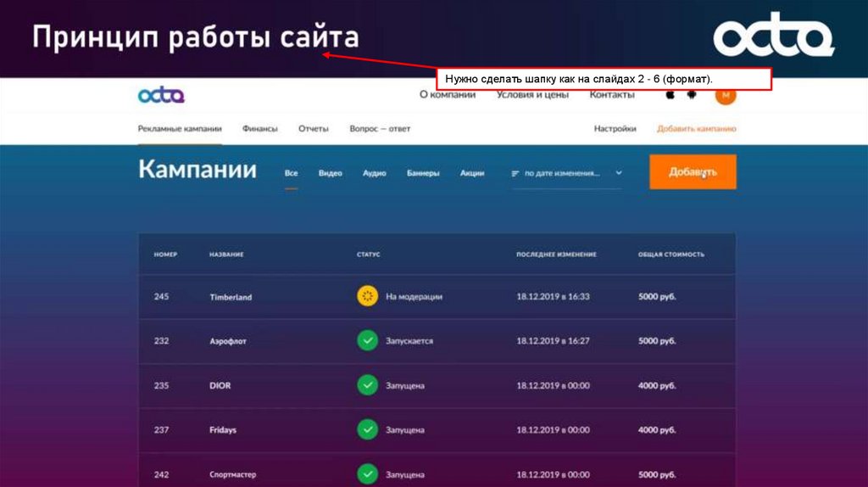Click the green check icon for Fridays
868x487 pixels.
[367, 429]
